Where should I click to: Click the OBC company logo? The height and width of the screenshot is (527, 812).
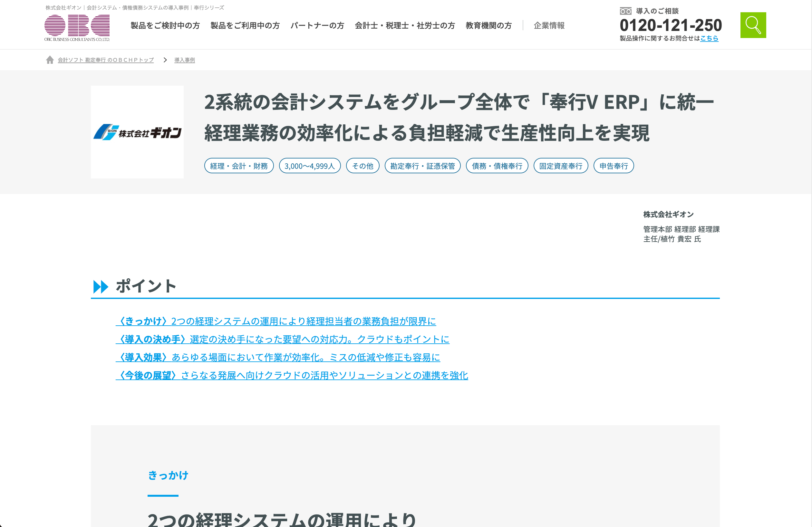tap(77, 28)
